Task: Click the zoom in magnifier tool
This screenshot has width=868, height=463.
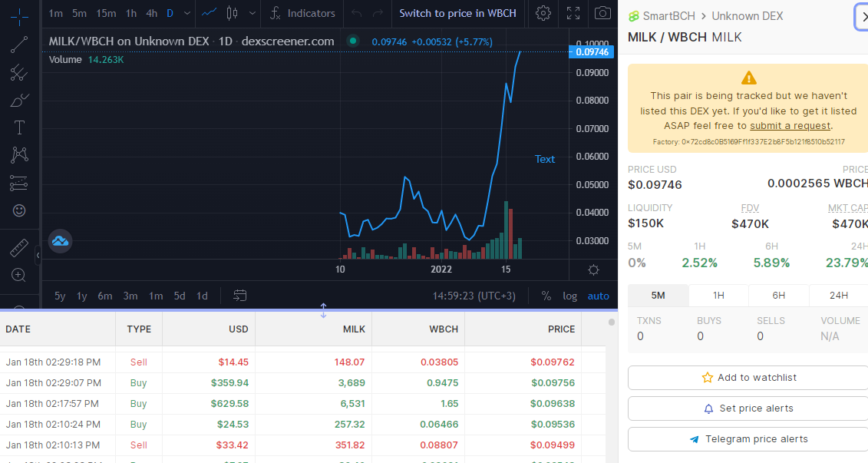Action: pos(19,275)
